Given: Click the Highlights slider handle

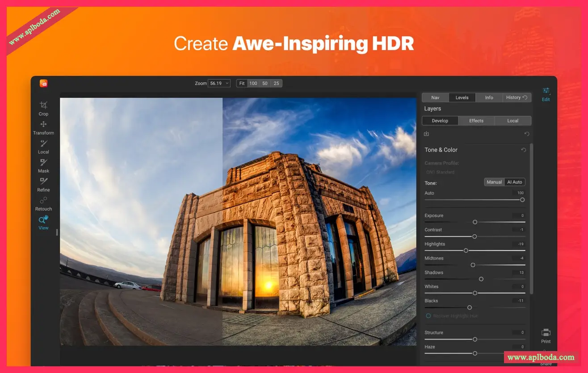Looking at the screenshot, I should (x=466, y=250).
